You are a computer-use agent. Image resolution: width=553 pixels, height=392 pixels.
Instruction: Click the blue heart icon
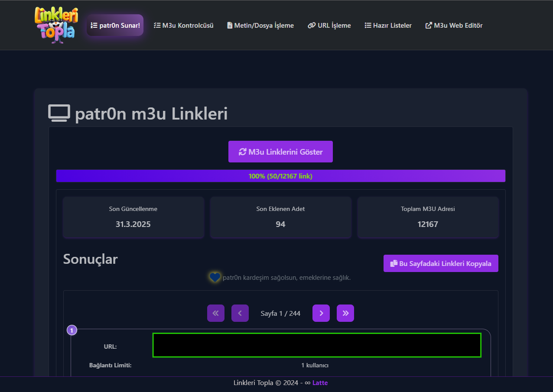pos(215,277)
